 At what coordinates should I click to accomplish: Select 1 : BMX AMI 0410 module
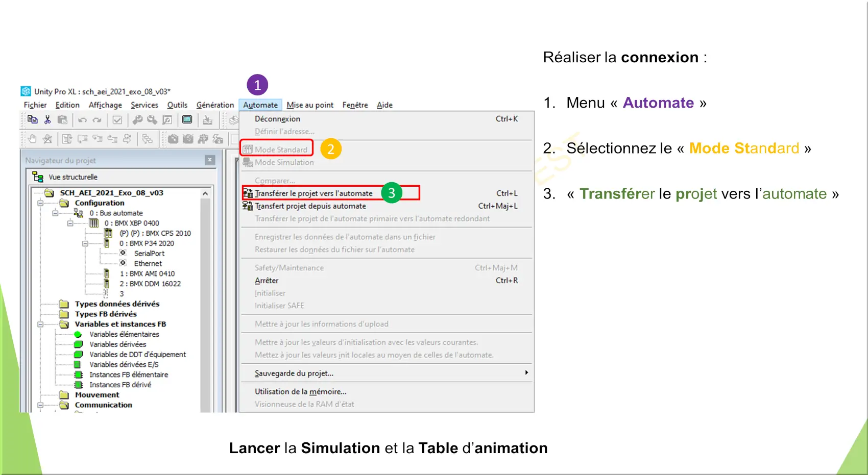tap(147, 274)
